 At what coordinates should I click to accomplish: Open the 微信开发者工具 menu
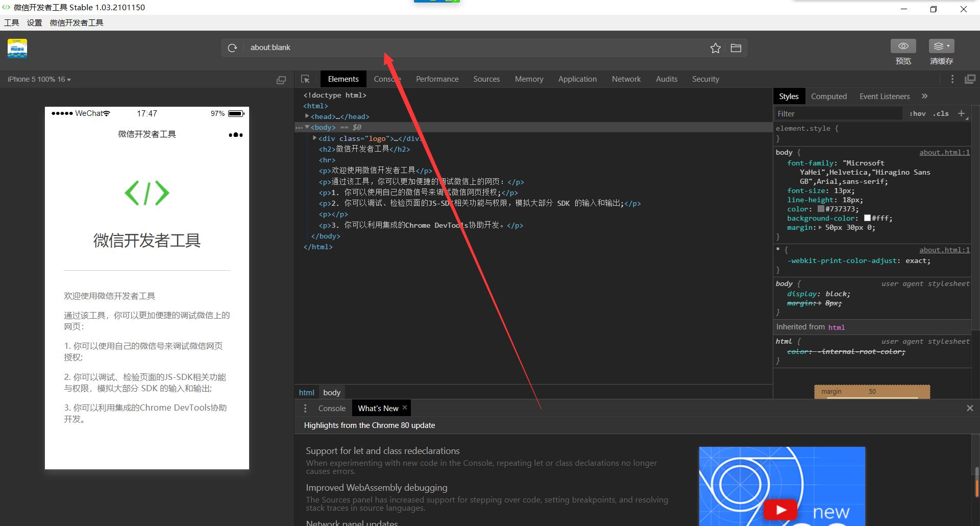coord(77,22)
